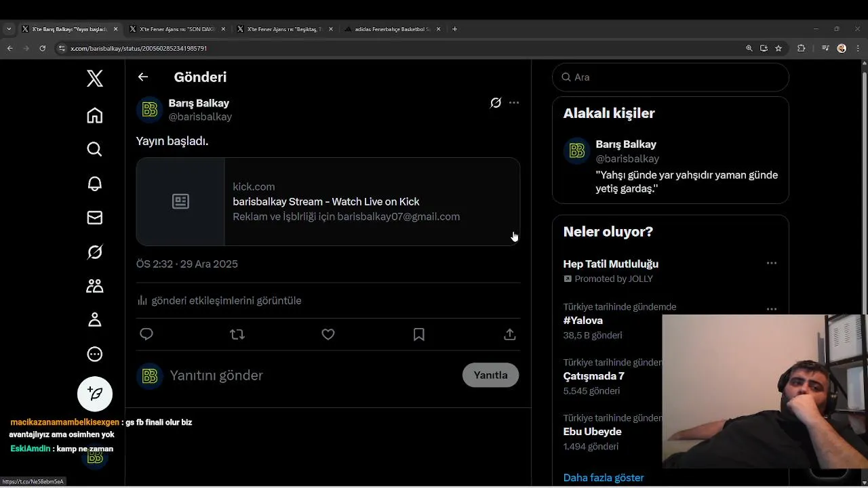Click @barisbalkay handle under the post author
Screen dimensions: 868x488
pyautogui.click(x=200, y=117)
